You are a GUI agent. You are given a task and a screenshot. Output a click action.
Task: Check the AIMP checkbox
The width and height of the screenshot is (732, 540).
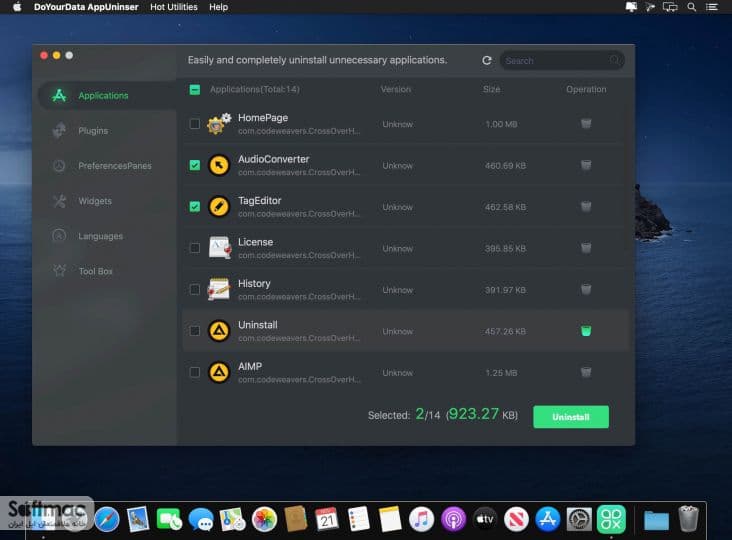[x=195, y=372]
